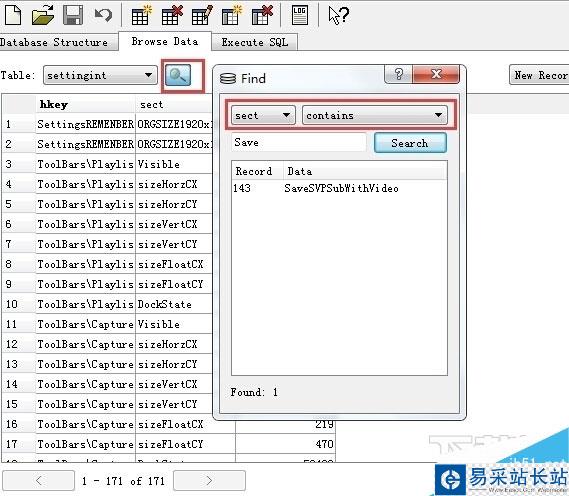Click the Create Index icon
Image resolution: width=569 pixels, height=496 pixels.
[x=232, y=15]
